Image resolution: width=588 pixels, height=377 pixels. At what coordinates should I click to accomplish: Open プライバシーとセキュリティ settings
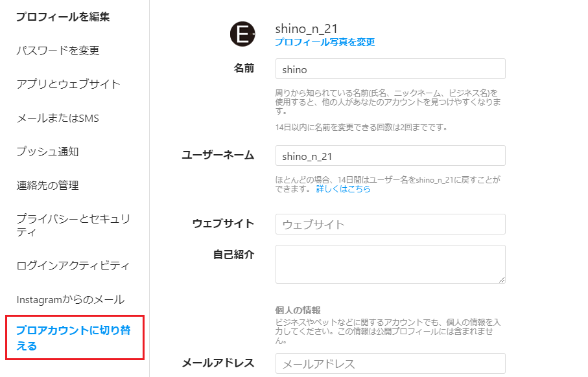coord(73,225)
